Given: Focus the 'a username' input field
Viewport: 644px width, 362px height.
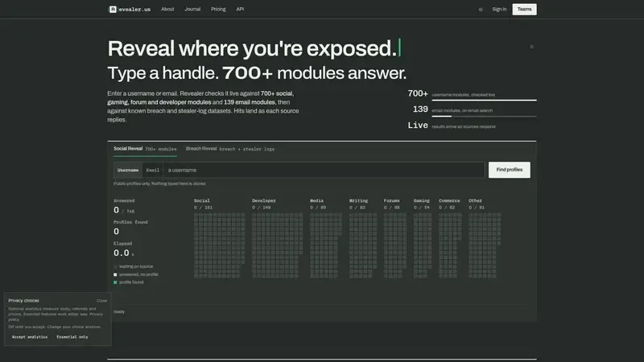Looking at the screenshot, I should pyautogui.click(x=324, y=170).
